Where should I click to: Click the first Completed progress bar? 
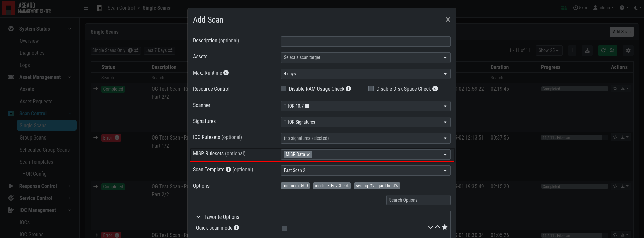coord(574,89)
